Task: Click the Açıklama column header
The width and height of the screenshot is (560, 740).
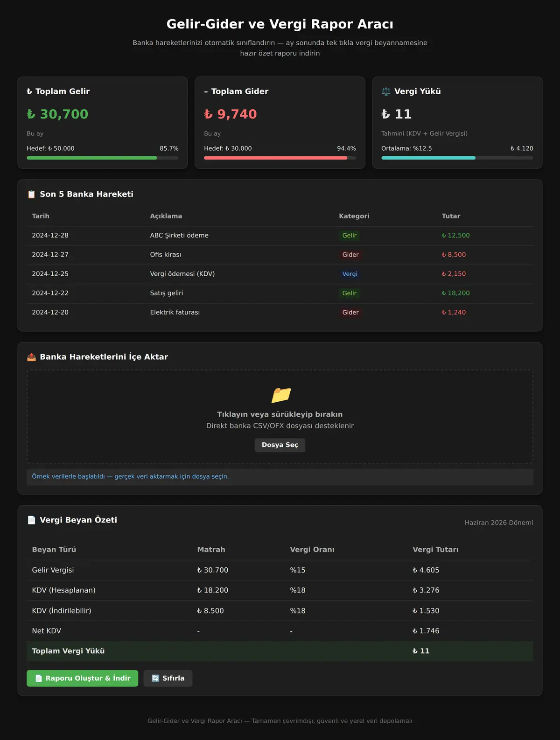Action: point(166,216)
